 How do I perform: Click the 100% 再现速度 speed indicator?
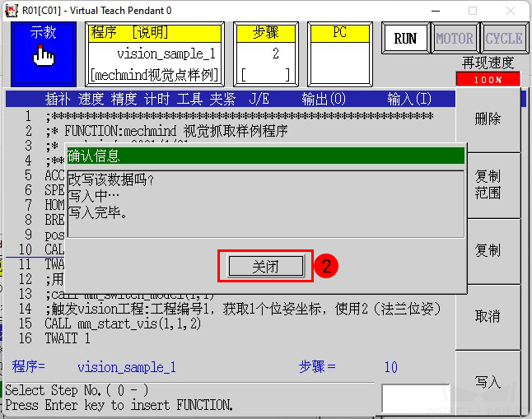[x=488, y=79]
